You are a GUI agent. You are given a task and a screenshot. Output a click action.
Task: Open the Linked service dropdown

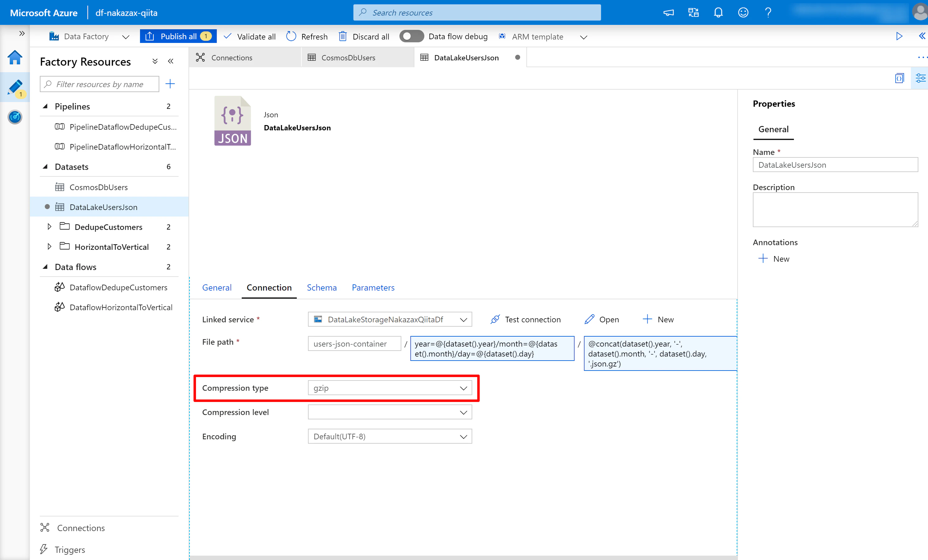(390, 319)
